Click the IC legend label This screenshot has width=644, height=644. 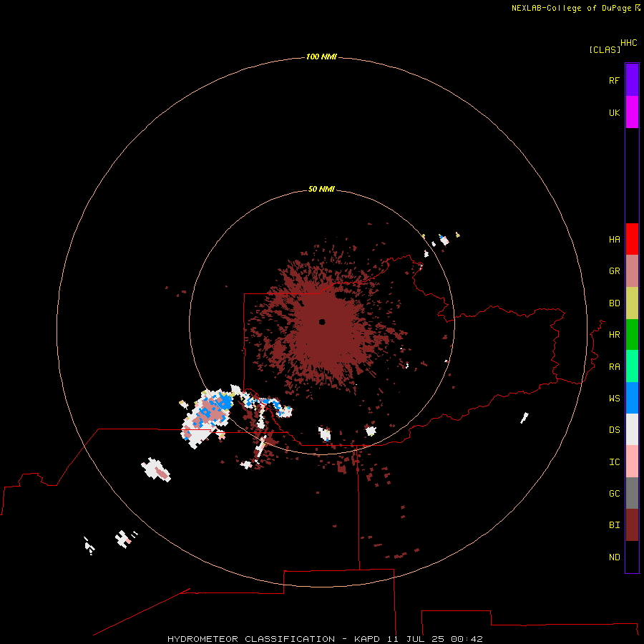614,462
